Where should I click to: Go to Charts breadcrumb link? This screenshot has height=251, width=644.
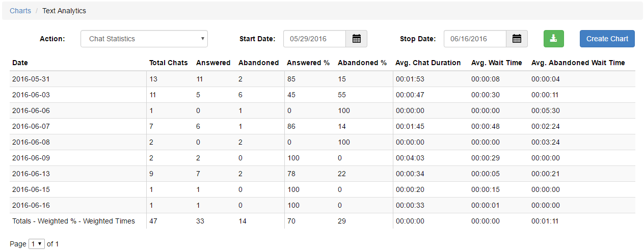(20, 11)
